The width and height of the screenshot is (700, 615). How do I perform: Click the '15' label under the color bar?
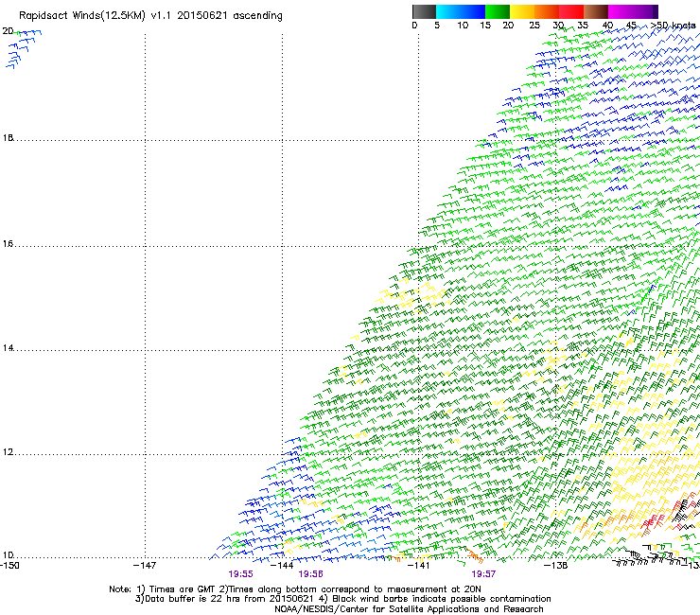485,26
